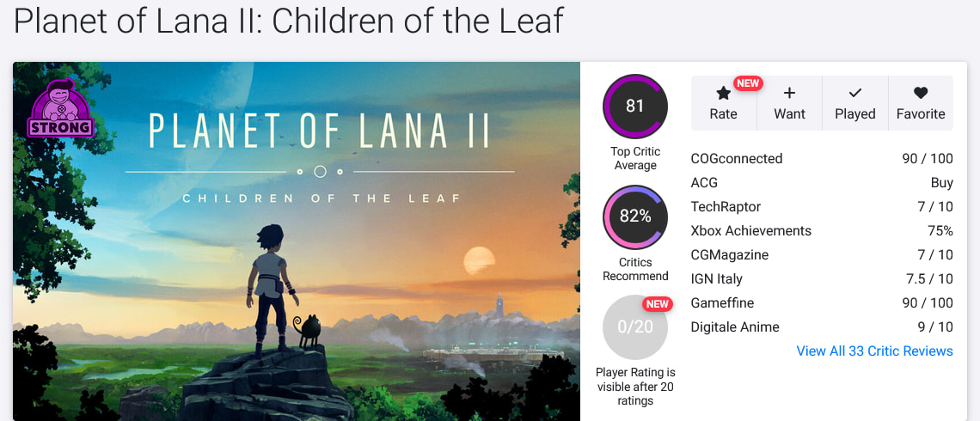Screen dimensions: 980x421
Task: Click the grey 0/20 Player Rating circle
Action: pyautogui.click(x=635, y=327)
